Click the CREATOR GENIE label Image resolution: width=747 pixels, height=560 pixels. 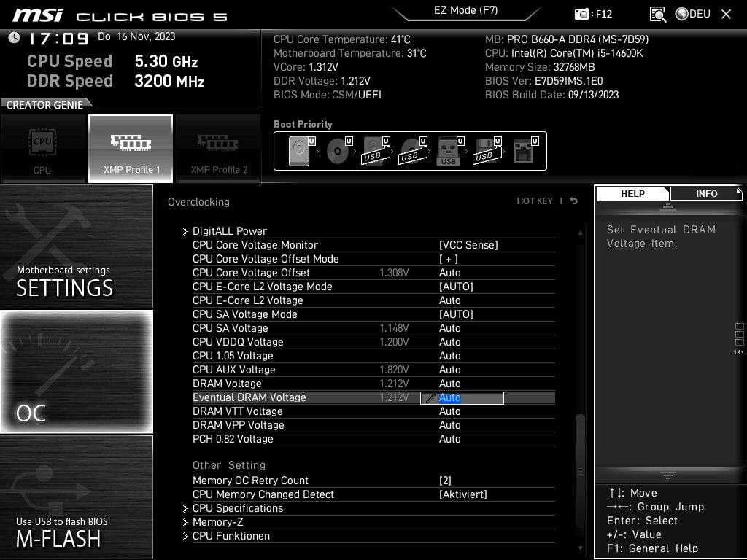(x=44, y=105)
